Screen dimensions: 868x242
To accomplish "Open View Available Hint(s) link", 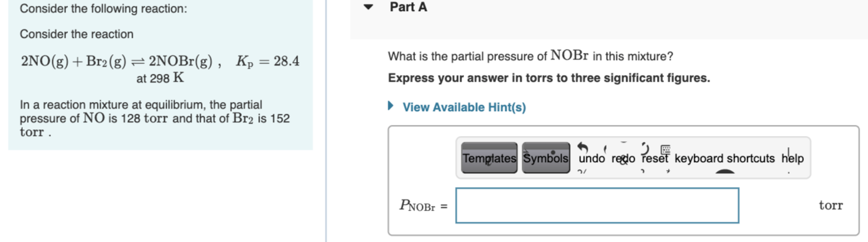I will pos(464,107).
